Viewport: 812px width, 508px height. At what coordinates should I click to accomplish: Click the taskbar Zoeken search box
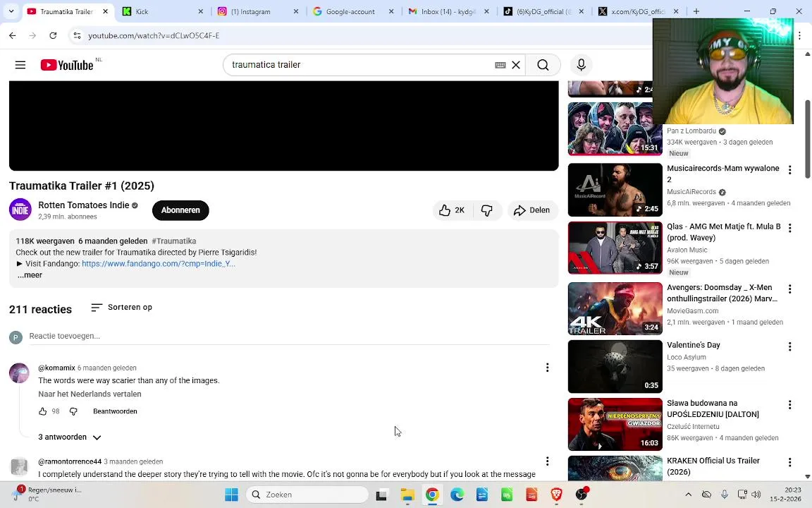(307, 495)
